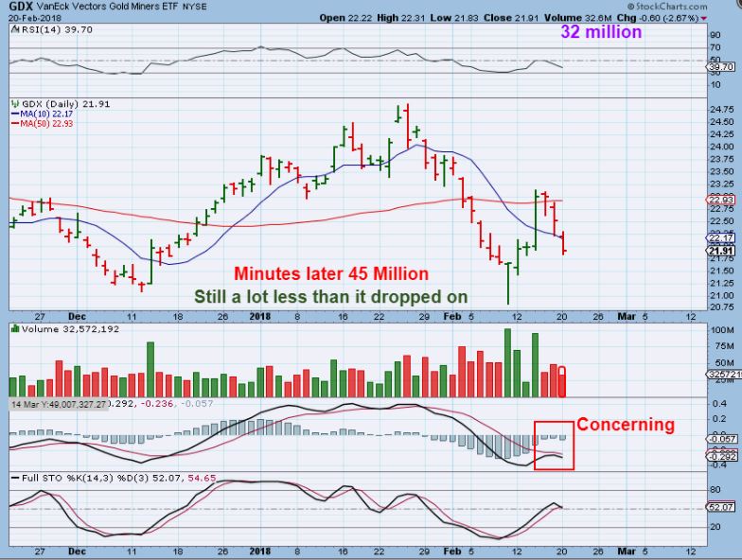This screenshot has height=560, width=742.
Task: Click the red-outlined latest volume bar
Action: click(562, 382)
